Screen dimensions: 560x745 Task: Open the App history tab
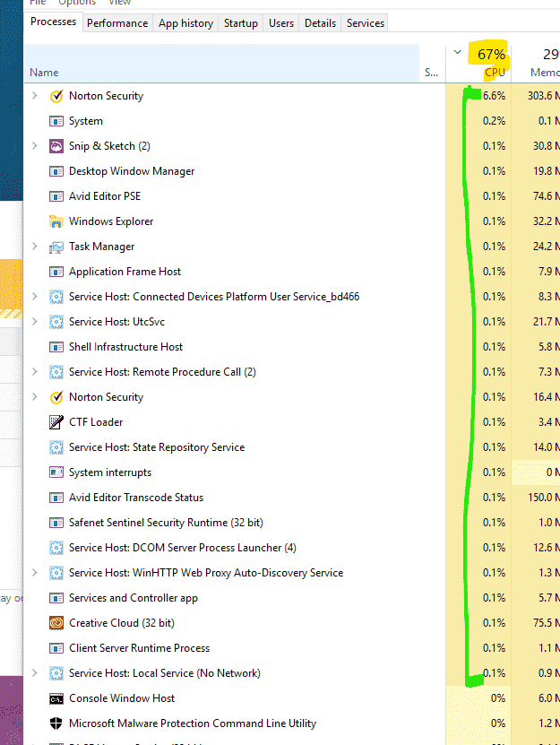coord(185,23)
